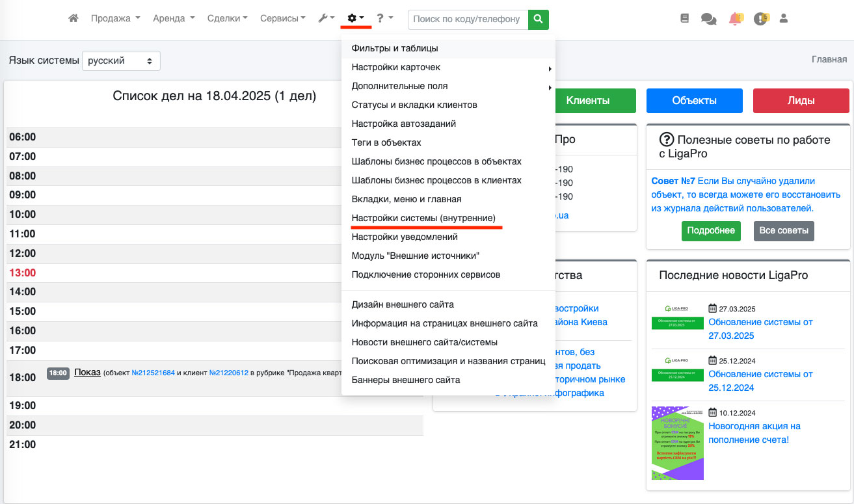
Task: Expand the Продажа dropdown menu
Action: pos(115,19)
